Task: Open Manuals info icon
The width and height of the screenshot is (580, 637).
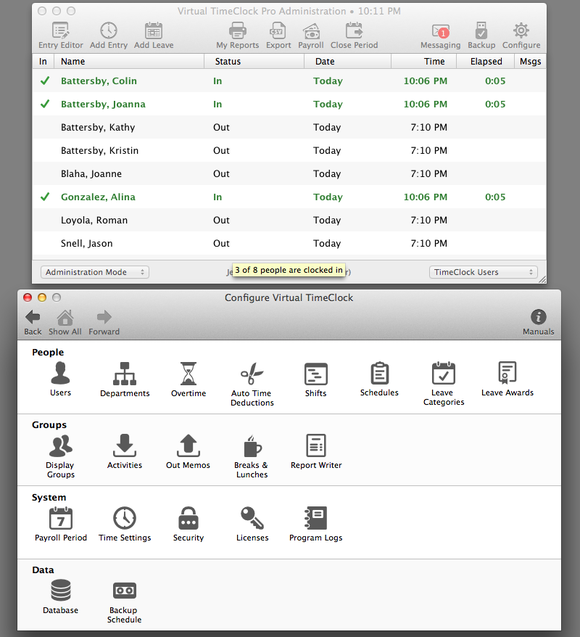Action: pos(538,317)
